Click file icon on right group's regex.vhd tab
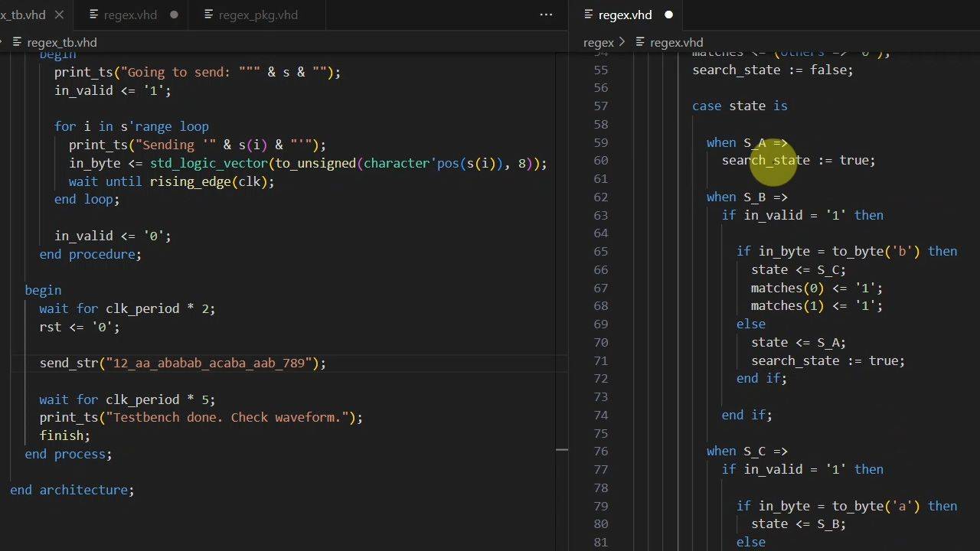 (588, 15)
